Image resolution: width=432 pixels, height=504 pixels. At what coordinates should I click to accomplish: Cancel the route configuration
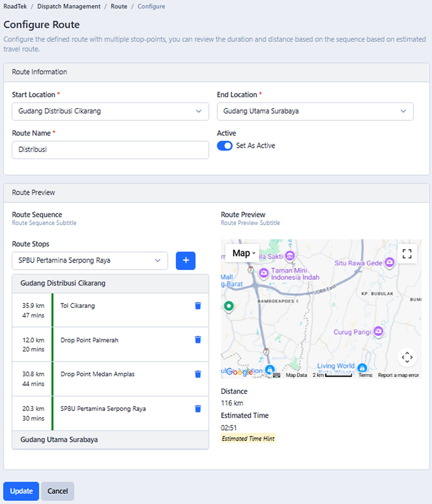click(58, 491)
